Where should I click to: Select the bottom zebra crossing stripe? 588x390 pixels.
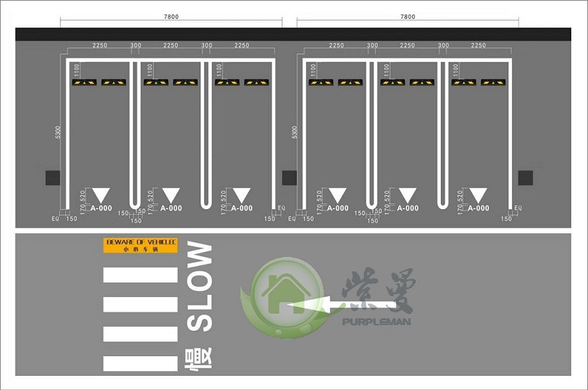pos(141,363)
